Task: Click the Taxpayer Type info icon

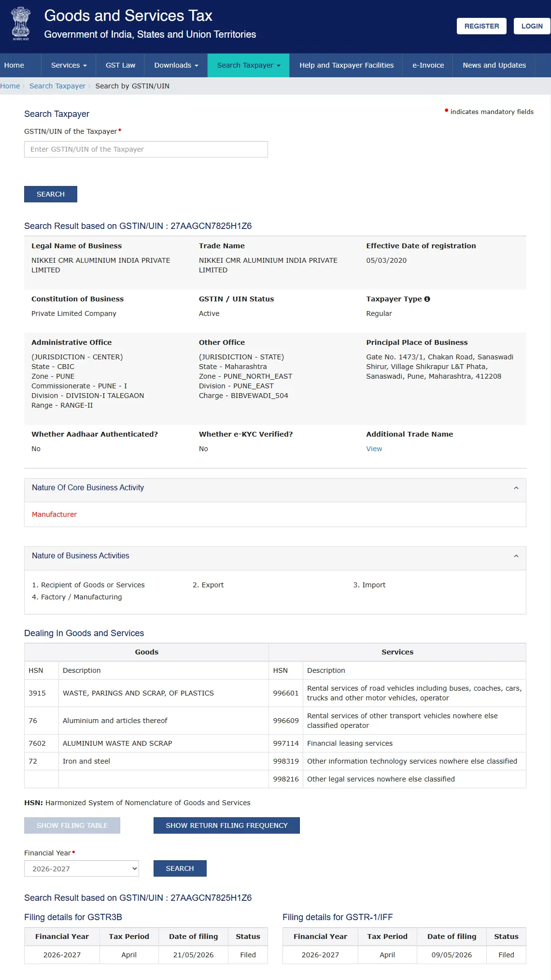Action: click(427, 299)
